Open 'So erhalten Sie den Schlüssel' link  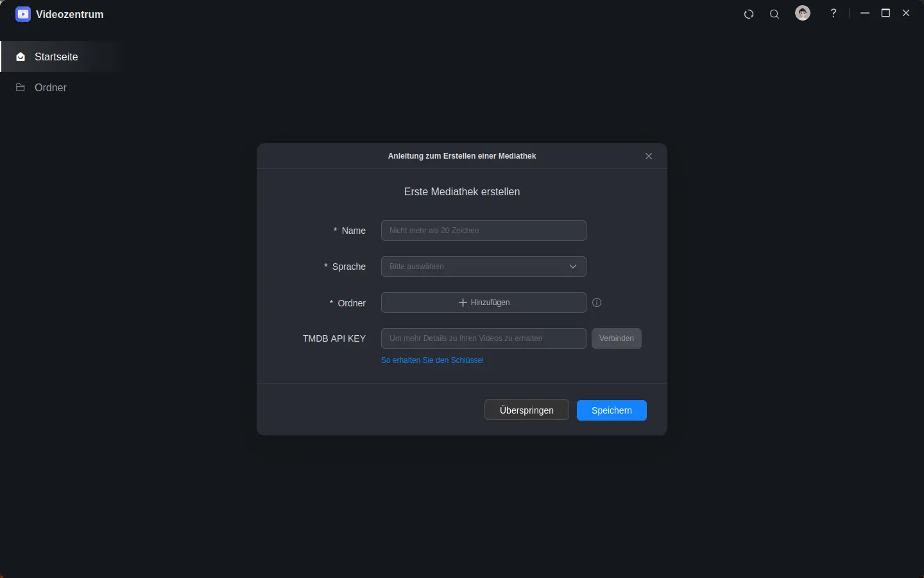point(432,360)
